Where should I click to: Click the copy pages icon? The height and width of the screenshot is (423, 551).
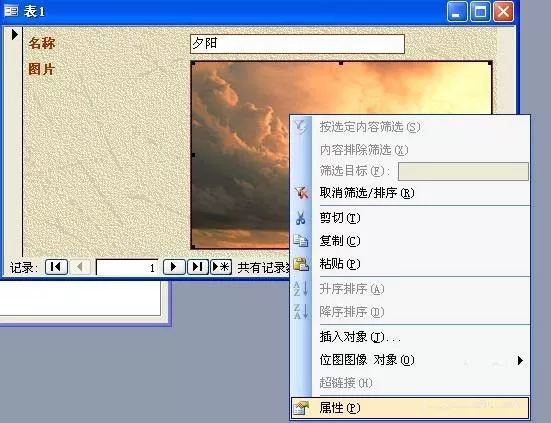(300, 241)
